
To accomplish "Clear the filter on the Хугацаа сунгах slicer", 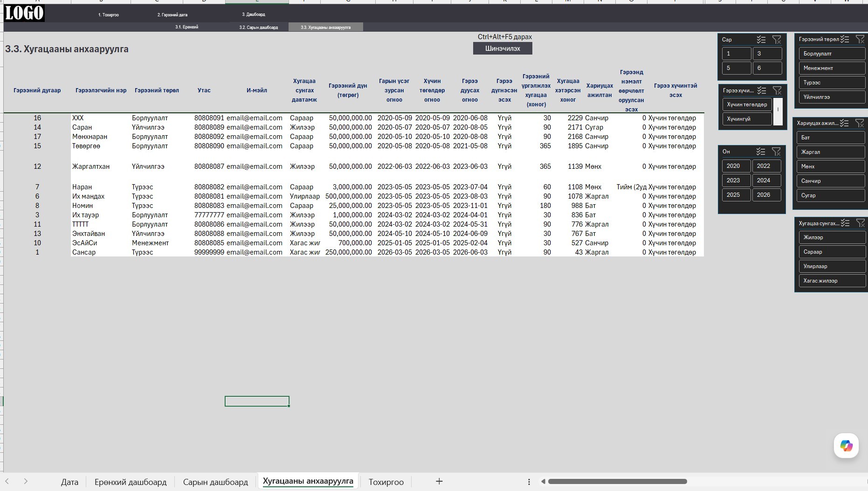I will (861, 223).
